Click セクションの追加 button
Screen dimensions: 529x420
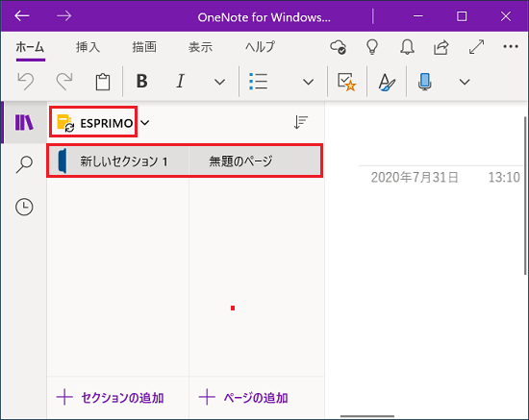pos(110,398)
